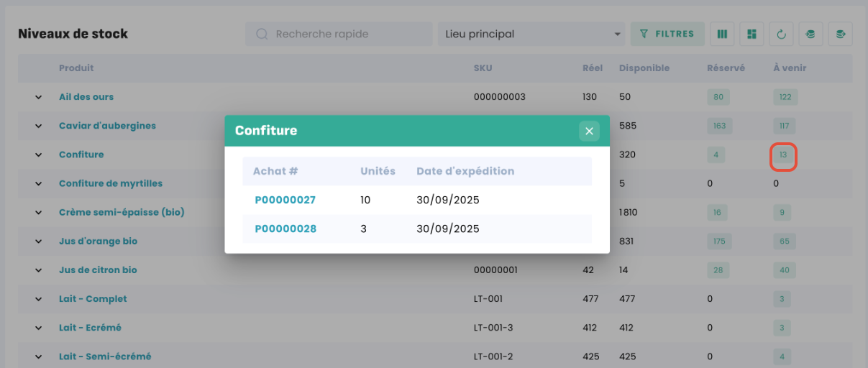868x368 pixels.
Task: Close the Confiture dialog
Action: tap(589, 131)
